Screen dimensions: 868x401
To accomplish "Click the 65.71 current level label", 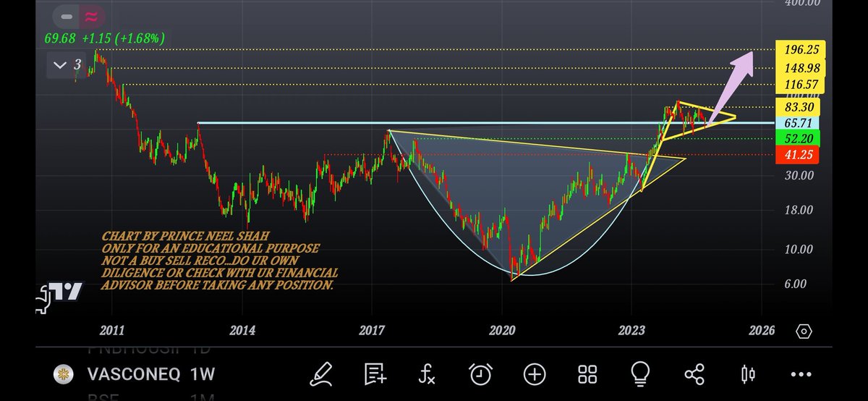I will [x=798, y=123].
